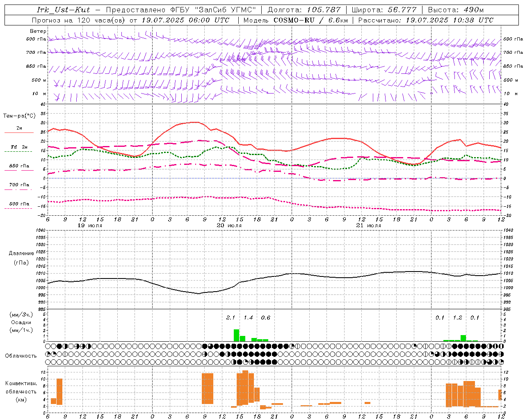
Task: Click the Конвективн. облачность (км) label
Action: [x=21, y=391]
